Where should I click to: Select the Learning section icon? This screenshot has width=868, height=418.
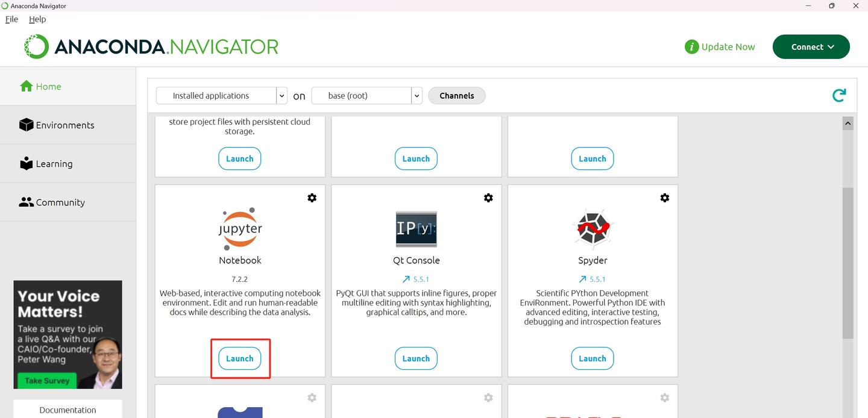[x=27, y=163]
